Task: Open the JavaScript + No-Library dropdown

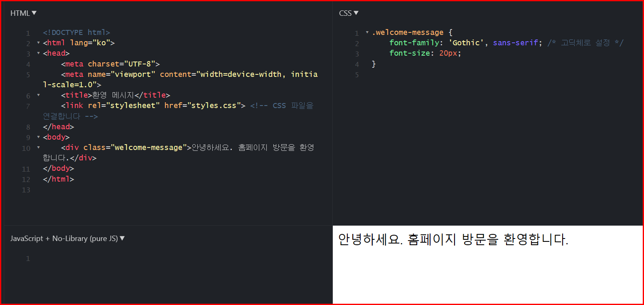Action: (67, 239)
